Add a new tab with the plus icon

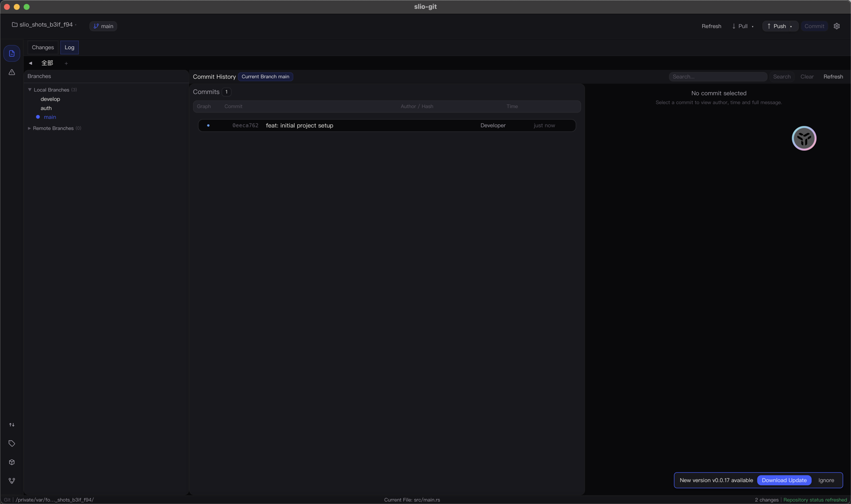[x=66, y=63]
